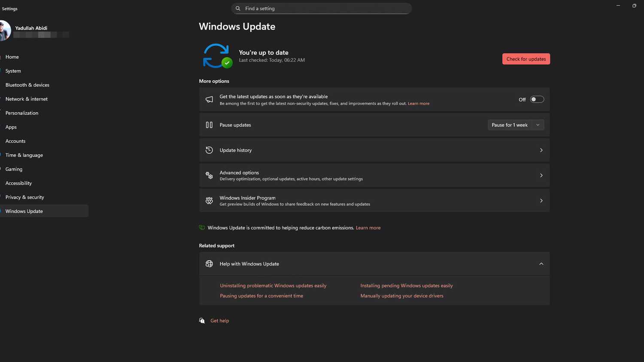The width and height of the screenshot is (644, 362).
Task: Click the Find a setting search box
Action: 322,9
